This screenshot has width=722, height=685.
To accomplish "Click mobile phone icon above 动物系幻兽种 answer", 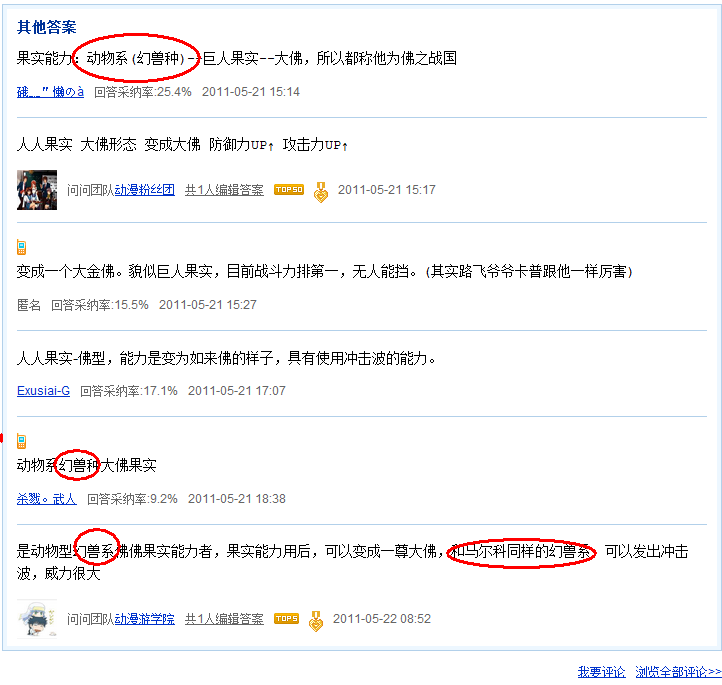I will pos(22,441).
